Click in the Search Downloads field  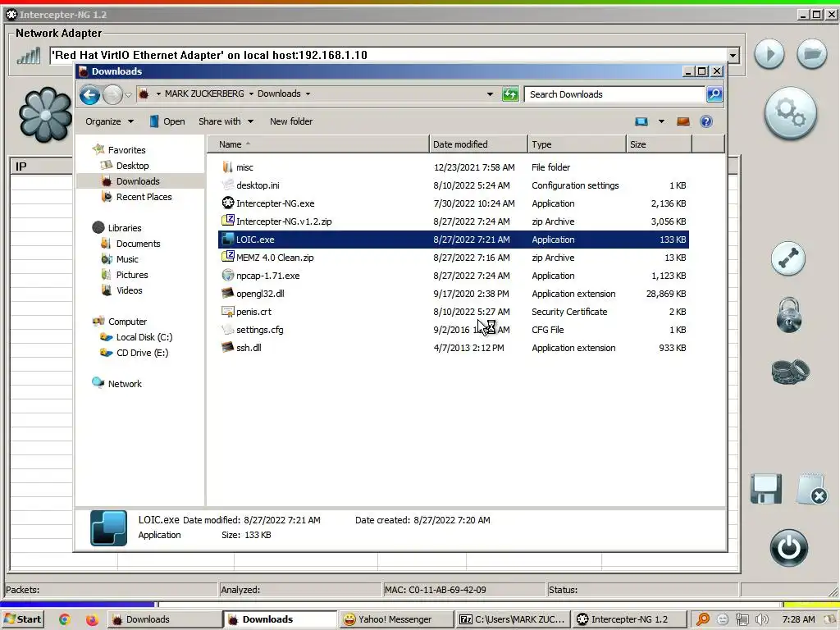click(614, 94)
